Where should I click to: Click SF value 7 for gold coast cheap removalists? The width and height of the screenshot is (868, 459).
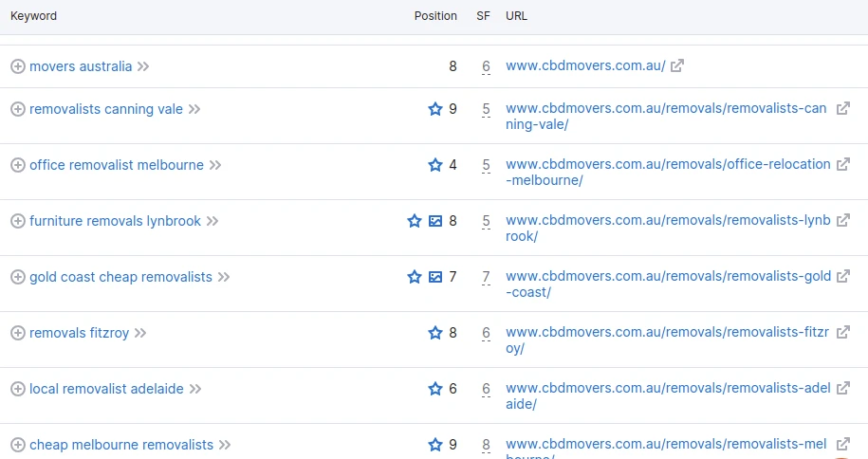[486, 277]
